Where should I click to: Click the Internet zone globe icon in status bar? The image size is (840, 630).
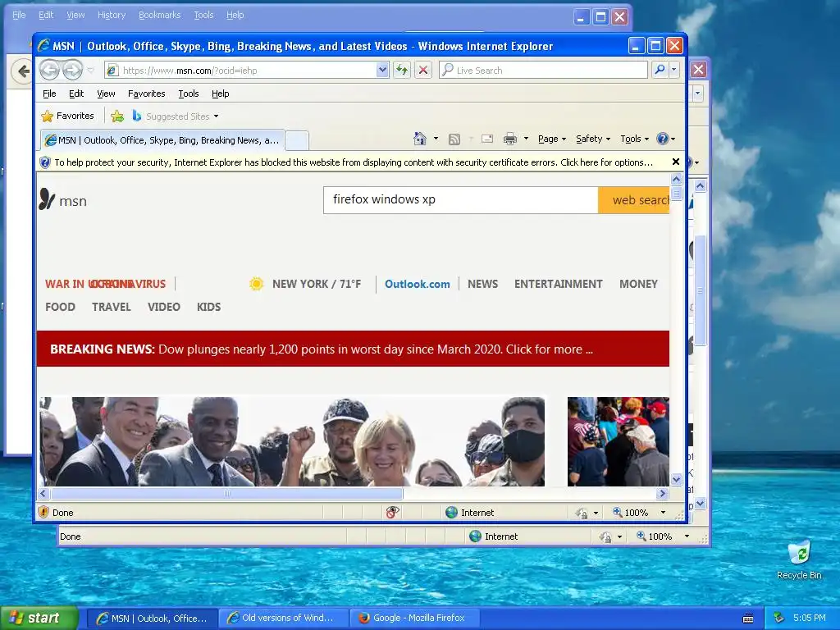pos(452,513)
